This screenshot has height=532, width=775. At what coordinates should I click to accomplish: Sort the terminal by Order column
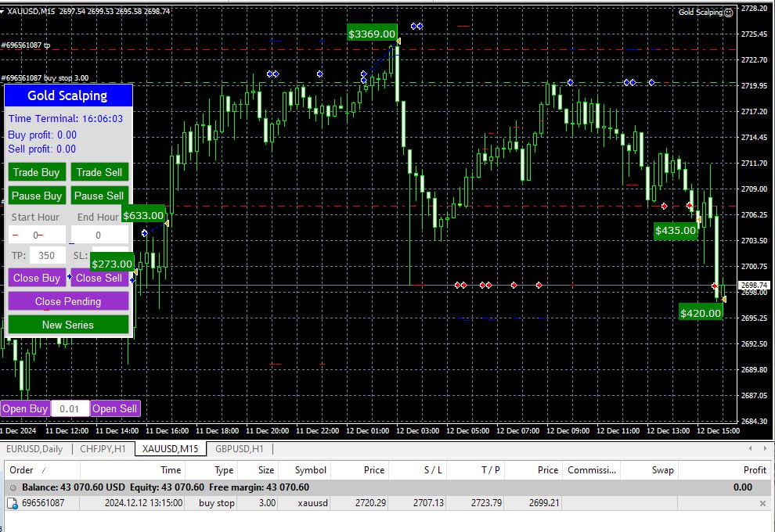pyautogui.click(x=42, y=470)
